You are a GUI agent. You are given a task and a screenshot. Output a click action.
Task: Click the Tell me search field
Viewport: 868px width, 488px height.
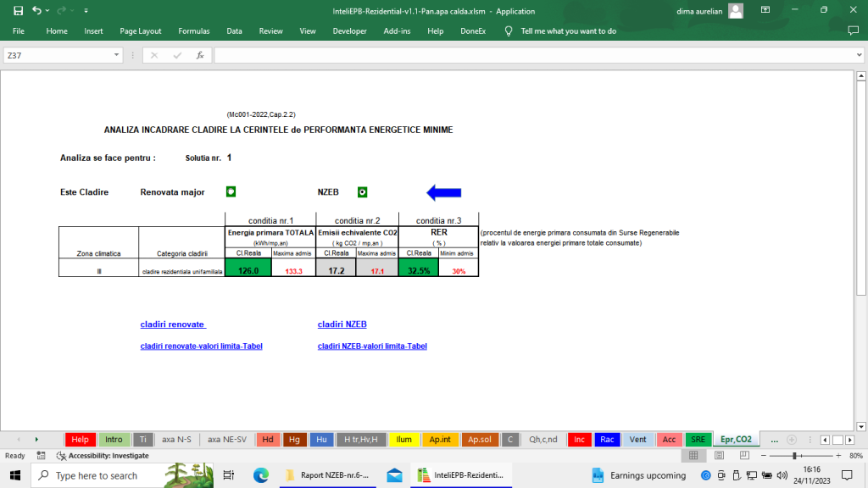point(568,31)
